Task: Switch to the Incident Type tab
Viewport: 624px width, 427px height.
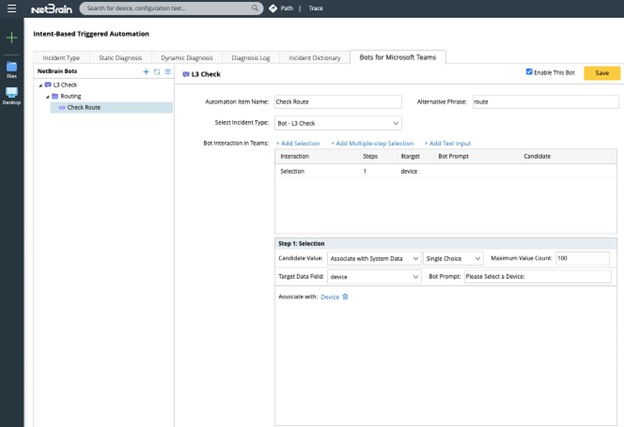Action: point(61,58)
